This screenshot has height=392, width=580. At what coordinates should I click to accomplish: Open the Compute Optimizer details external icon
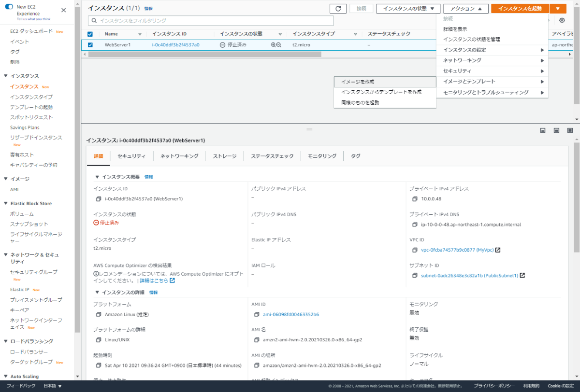pyautogui.click(x=172, y=280)
